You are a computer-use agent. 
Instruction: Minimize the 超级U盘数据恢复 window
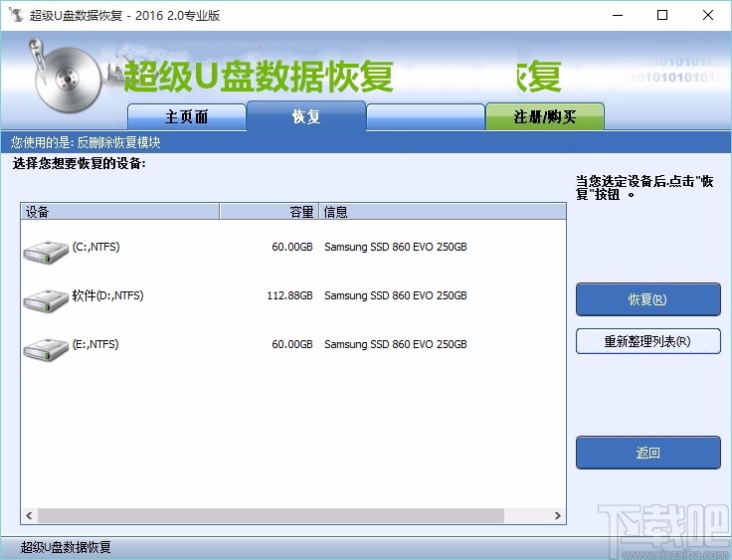coord(618,15)
